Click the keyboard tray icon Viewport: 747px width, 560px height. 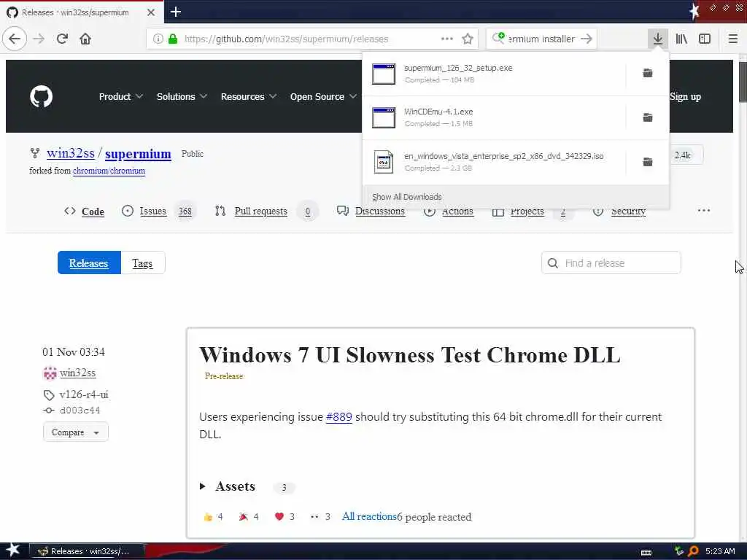[x=646, y=552]
